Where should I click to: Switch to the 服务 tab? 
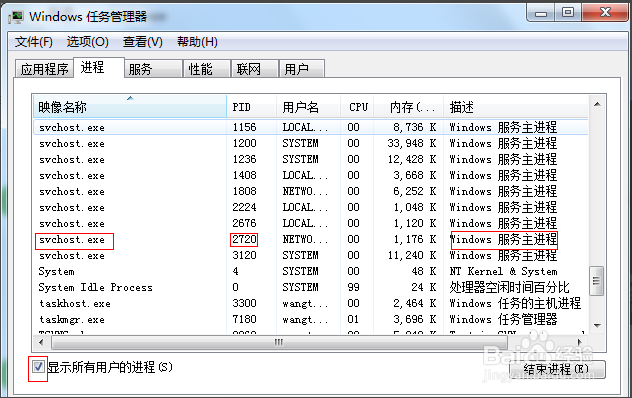coord(153,69)
